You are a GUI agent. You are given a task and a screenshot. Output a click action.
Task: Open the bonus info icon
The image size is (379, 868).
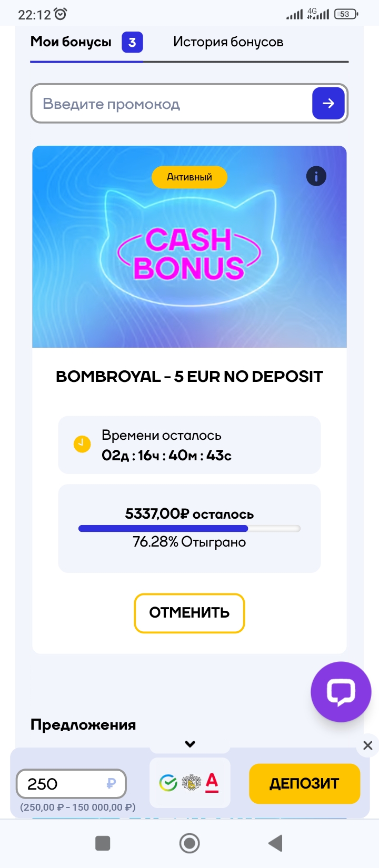point(316,176)
